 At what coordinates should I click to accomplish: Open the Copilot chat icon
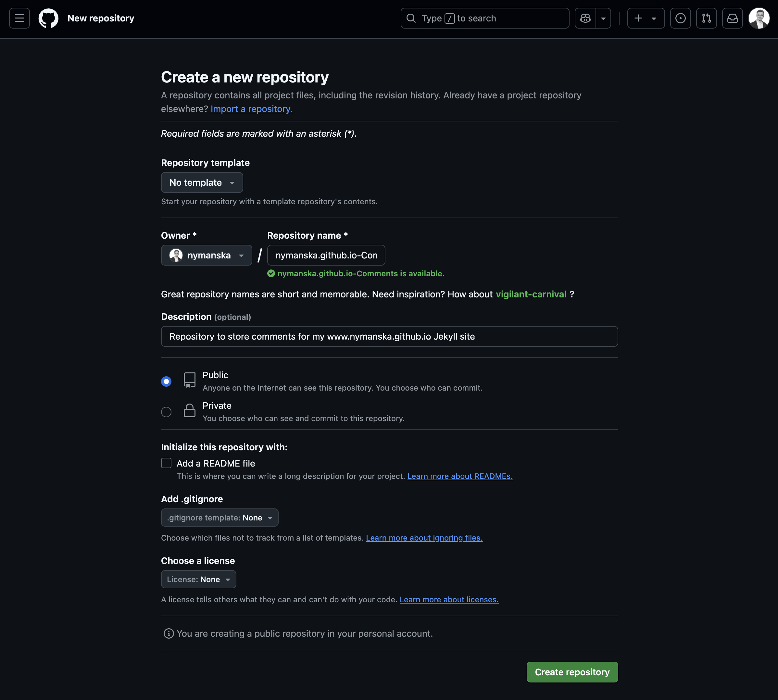point(585,18)
